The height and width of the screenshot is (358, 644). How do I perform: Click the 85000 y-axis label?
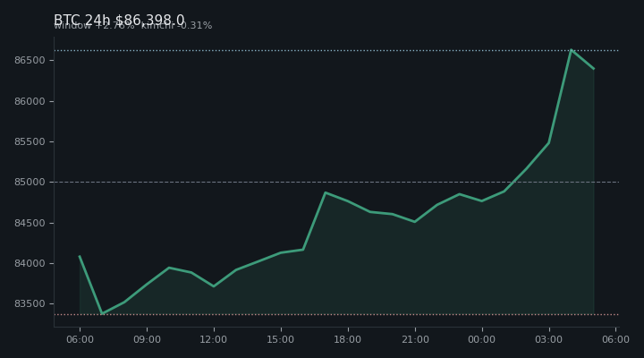coord(30,182)
